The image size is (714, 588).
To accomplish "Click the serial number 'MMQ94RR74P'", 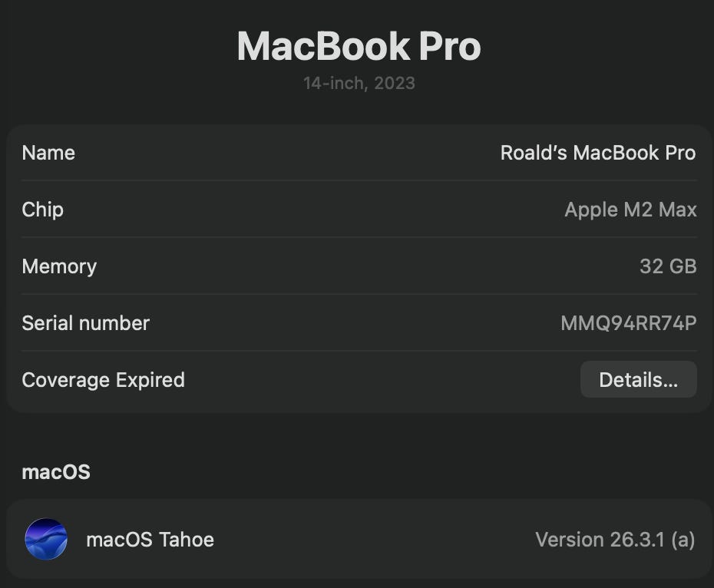I will pos(628,323).
